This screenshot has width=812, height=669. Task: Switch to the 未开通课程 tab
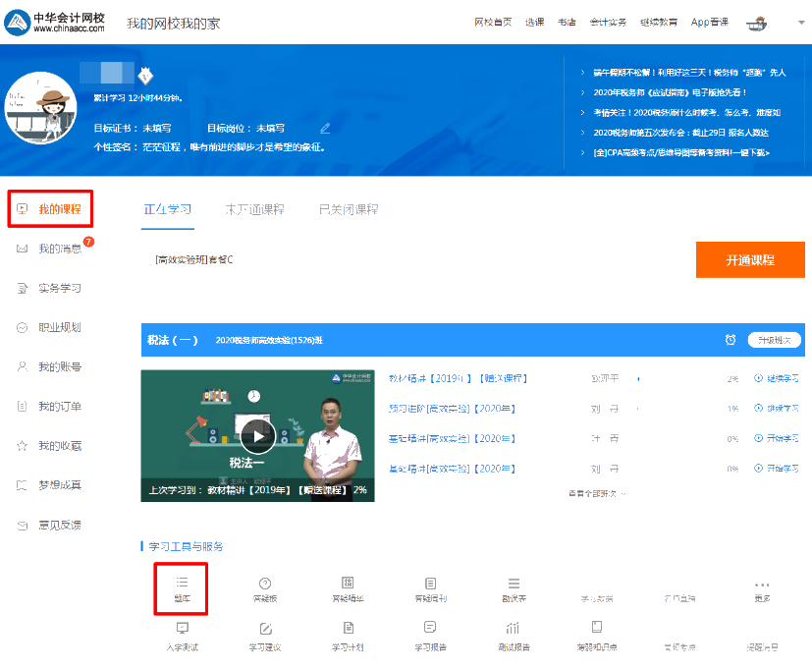(x=253, y=208)
